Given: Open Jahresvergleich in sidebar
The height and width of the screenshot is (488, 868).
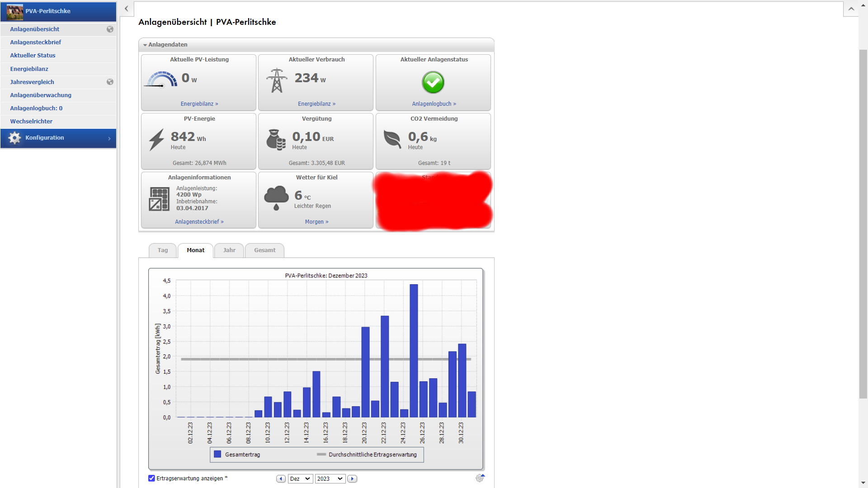Looking at the screenshot, I should [x=32, y=82].
